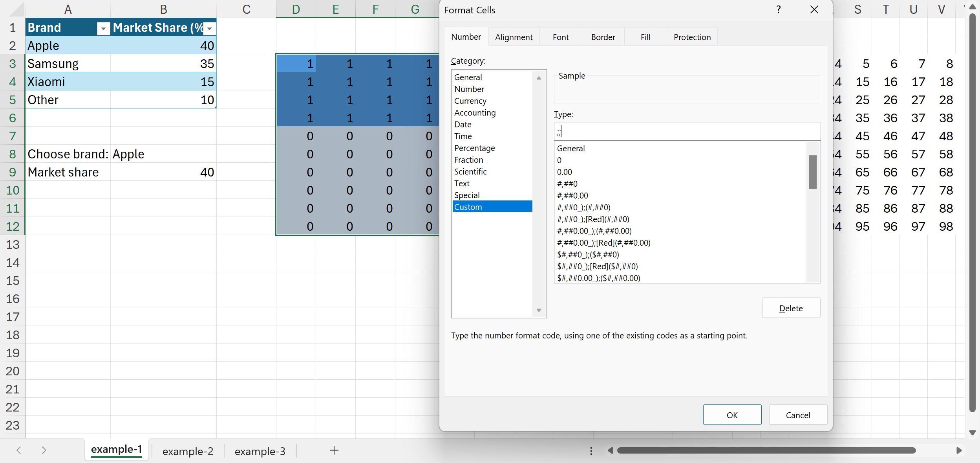Image resolution: width=980 pixels, height=463 pixels.
Task: Open the Protection tab
Action: (692, 37)
